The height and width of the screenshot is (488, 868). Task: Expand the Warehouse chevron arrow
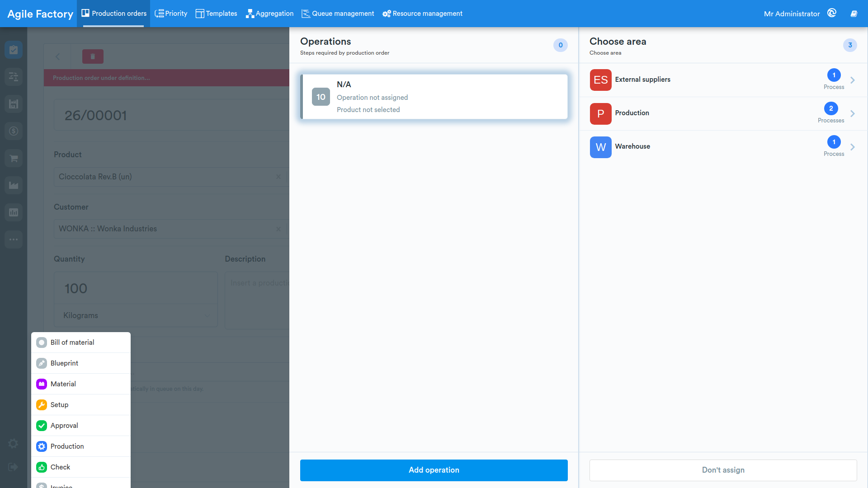tap(853, 147)
